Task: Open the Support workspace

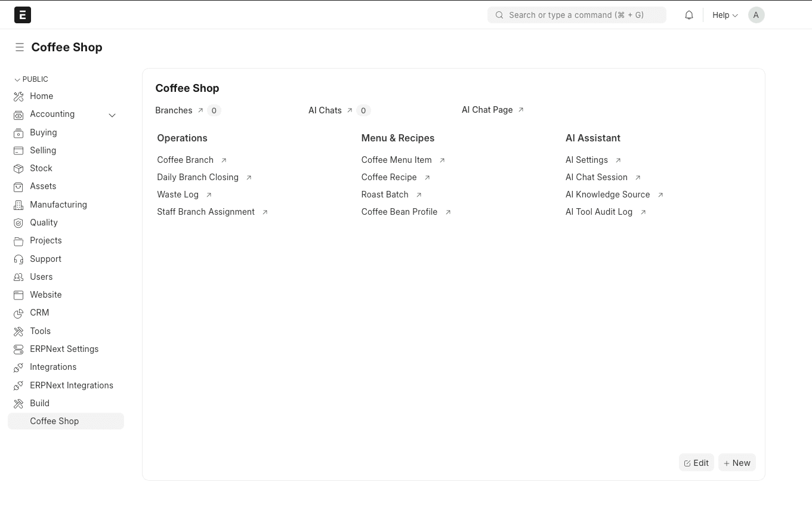Action: [45, 259]
